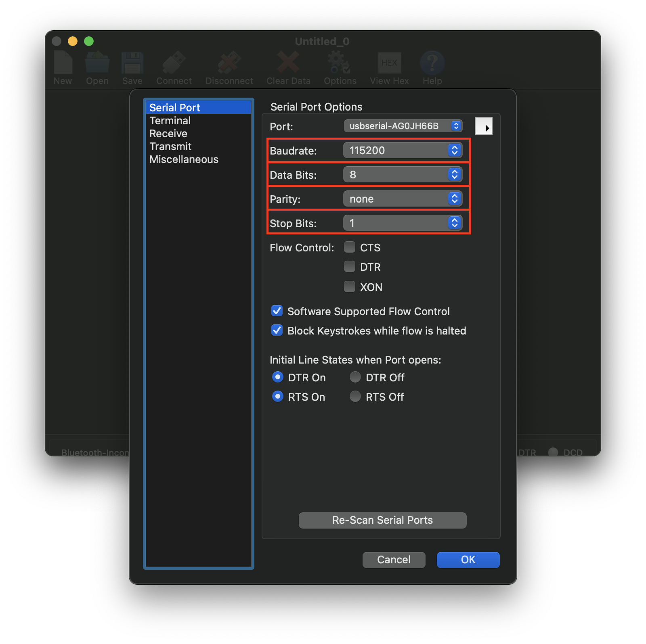Image resolution: width=646 pixels, height=644 pixels.
Task: Click the Re-Scan Serial Ports button
Action: click(382, 520)
